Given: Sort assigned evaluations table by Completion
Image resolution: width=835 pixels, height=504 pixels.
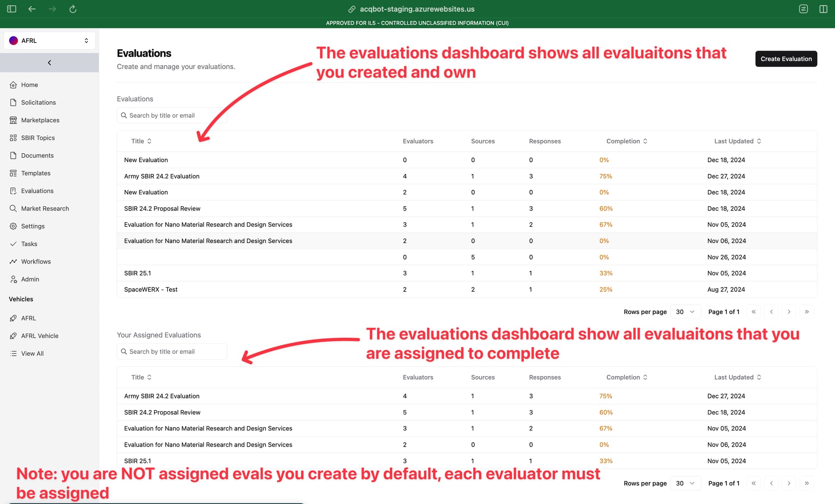Looking at the screenshot, I should (x=627, y=377).
